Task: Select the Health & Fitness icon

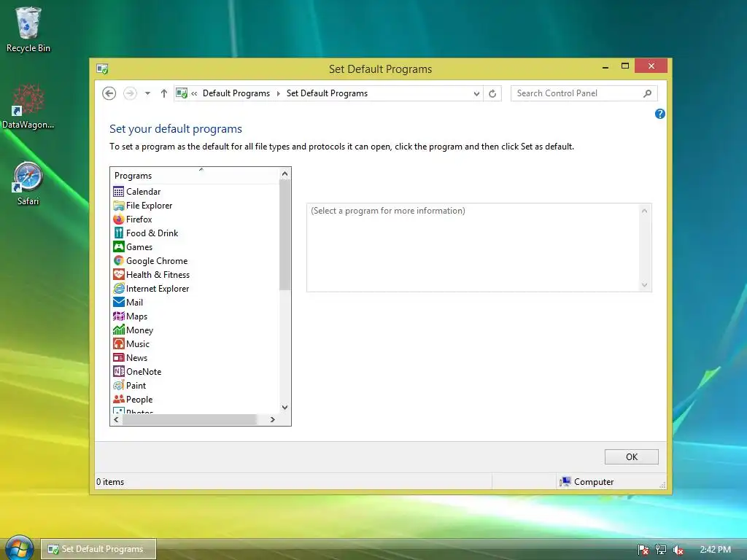Action: tap(119, 275)
